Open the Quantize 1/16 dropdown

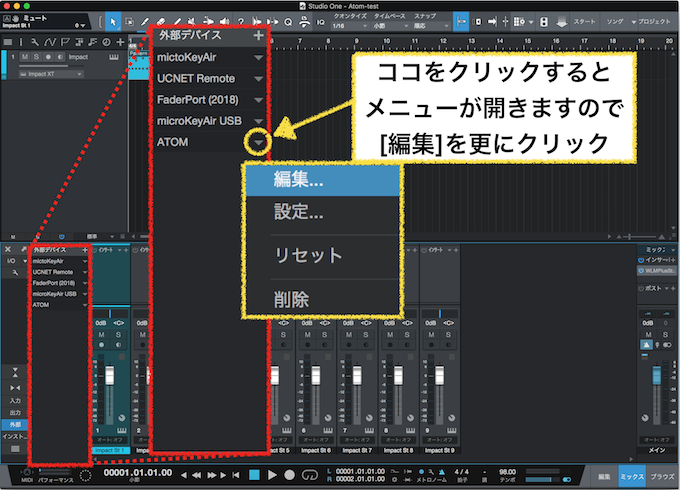pos(350,26)
